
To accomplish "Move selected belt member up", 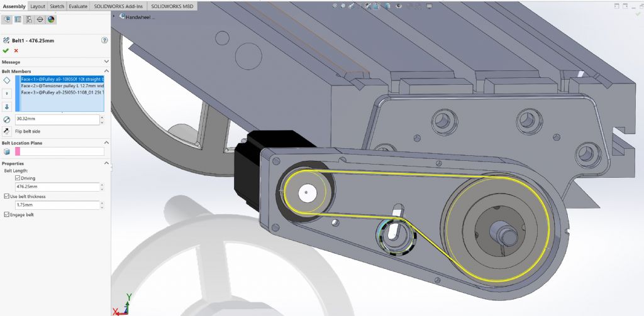I will 6,94.
